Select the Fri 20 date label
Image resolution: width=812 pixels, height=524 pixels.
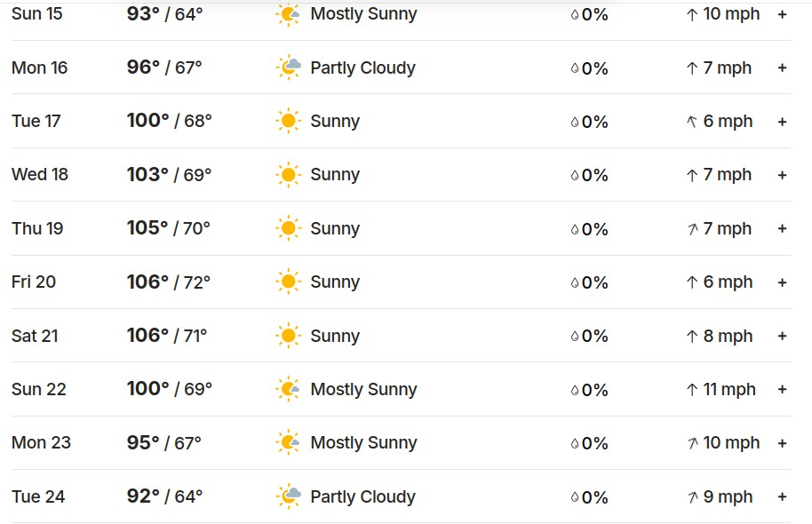click(34, 282)
